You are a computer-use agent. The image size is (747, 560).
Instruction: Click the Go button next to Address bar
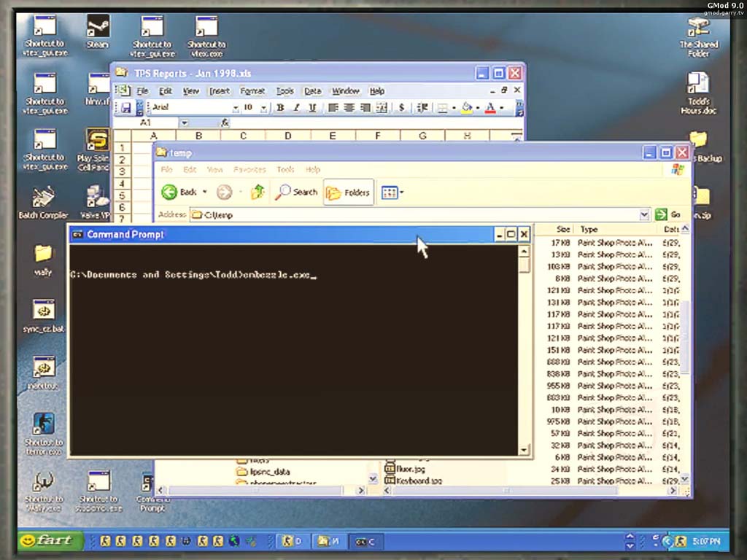(x=668, y=214)
